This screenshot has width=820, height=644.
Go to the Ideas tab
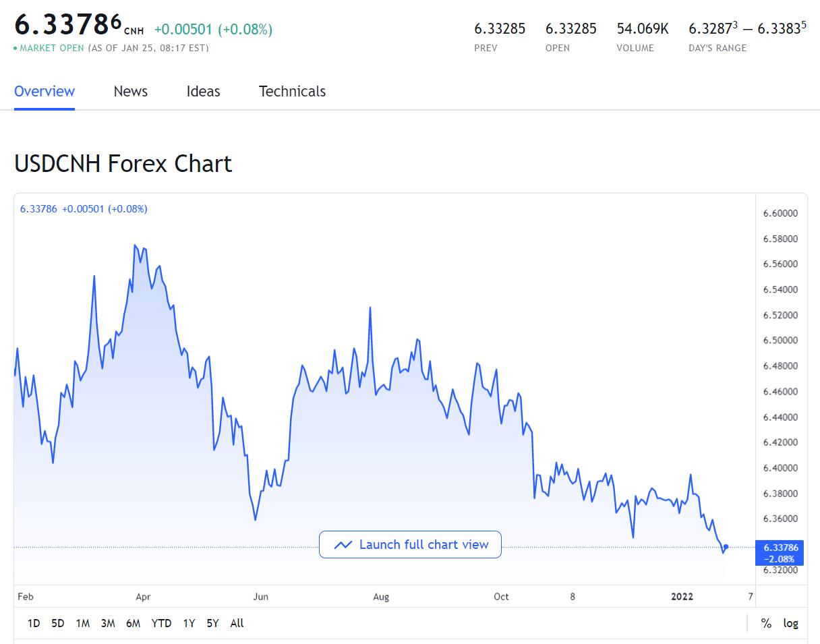coord(203,92)
